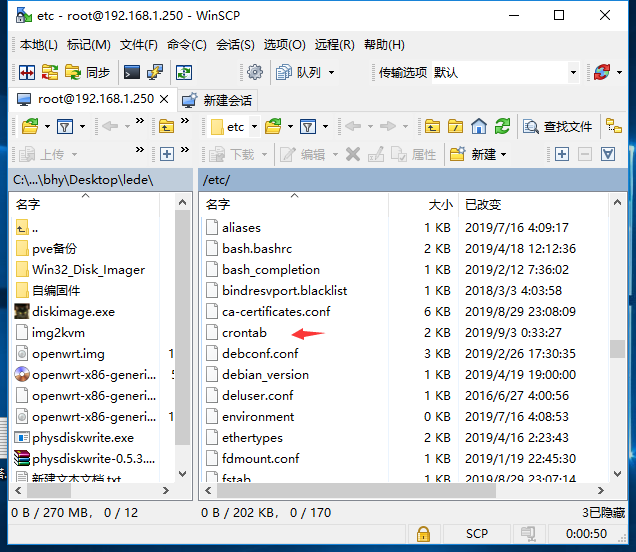
Task: Click the keep remote directory up-to-date icon
Action: pyautogui.click(x=184, y=73)
